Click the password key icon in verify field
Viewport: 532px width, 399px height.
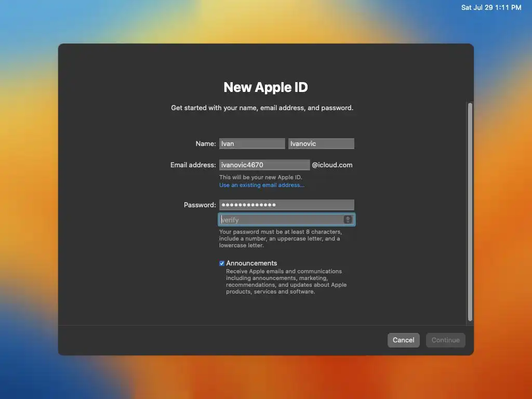click(348, 220)
